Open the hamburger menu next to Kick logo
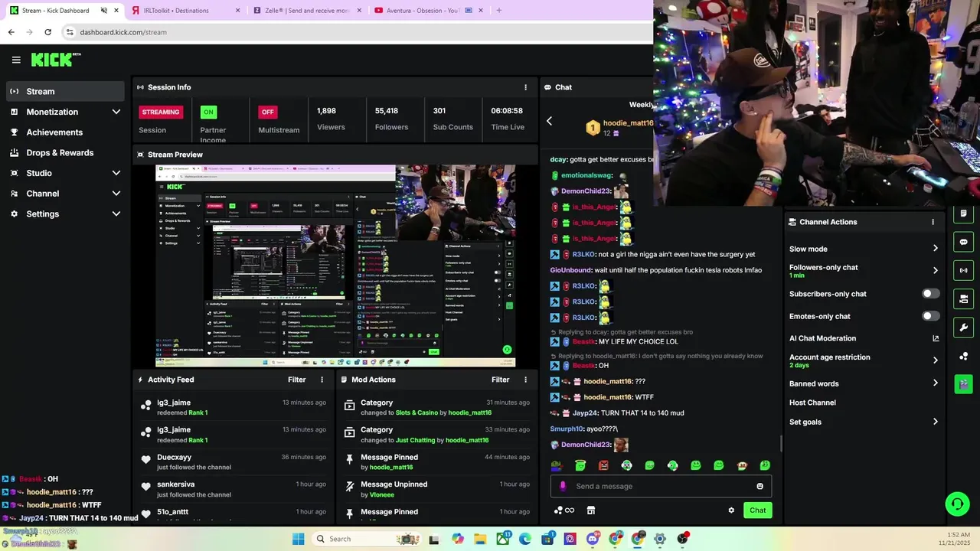The width and height of the screenshot is (980, 551). pos(16,60)
